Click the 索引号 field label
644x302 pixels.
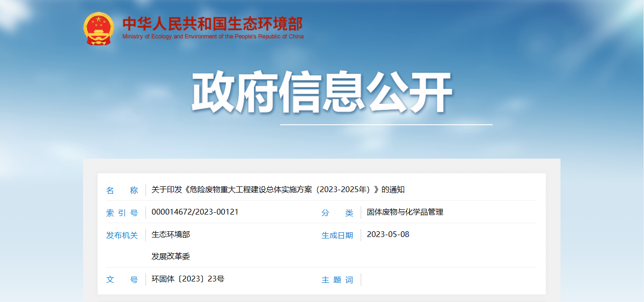click(122, 213)
